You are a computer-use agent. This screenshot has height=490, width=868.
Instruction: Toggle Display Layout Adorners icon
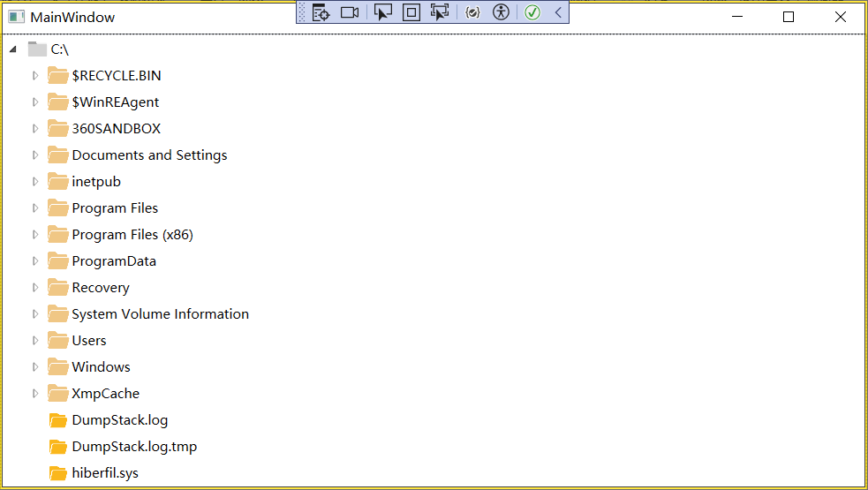tap(411, 12)
